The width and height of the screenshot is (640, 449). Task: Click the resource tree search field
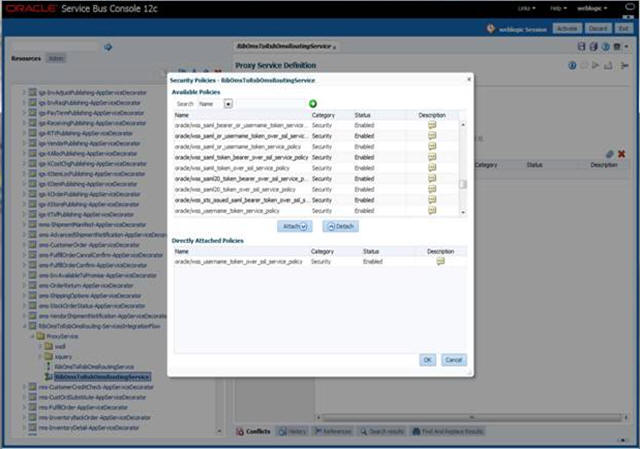click(56, 47)
